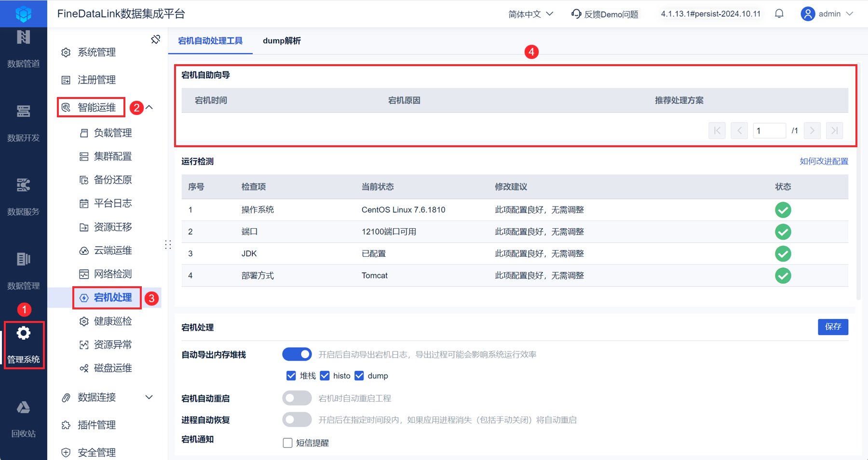
Task: Click the 插件管理 puzzle icon
Action: pos(66,425)
